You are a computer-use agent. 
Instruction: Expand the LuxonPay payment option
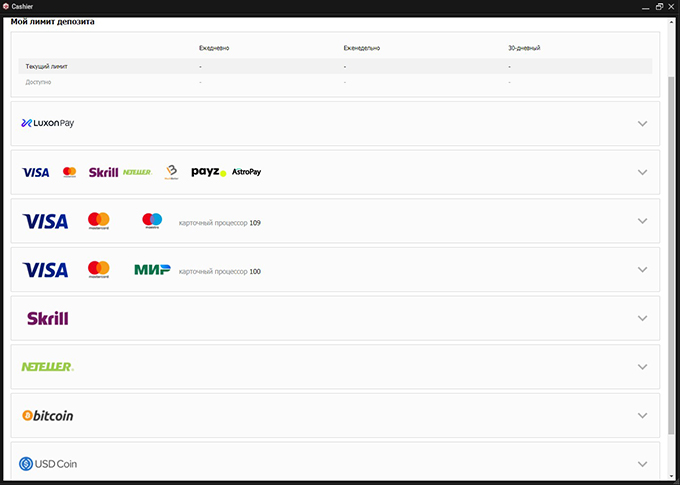click(642, 124)
